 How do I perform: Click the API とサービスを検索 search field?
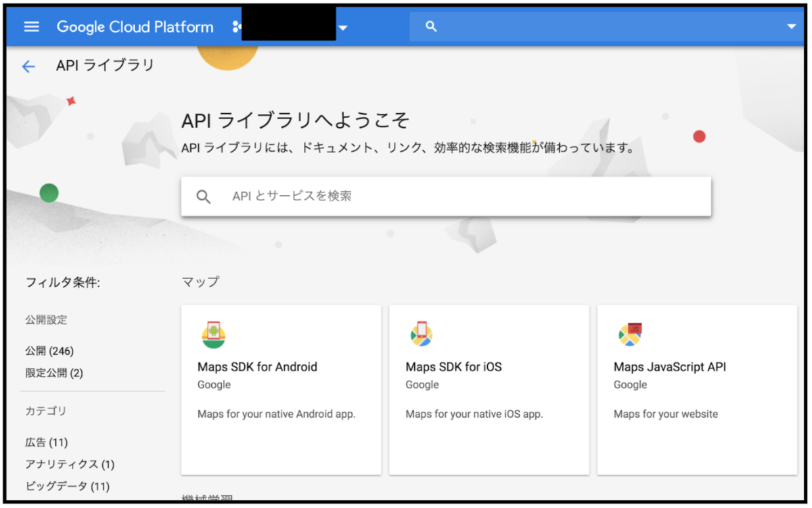446,196
